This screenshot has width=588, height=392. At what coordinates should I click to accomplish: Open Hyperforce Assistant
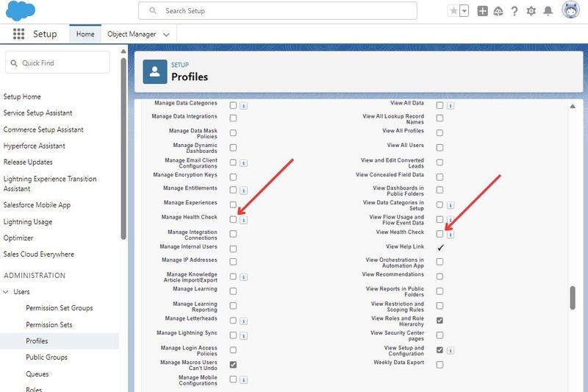[x=34, y=146]
